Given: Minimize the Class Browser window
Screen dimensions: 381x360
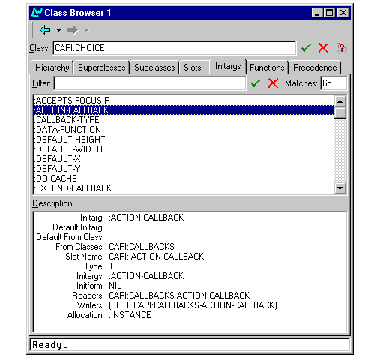Looking at the screenshot, I should [317, 13].
